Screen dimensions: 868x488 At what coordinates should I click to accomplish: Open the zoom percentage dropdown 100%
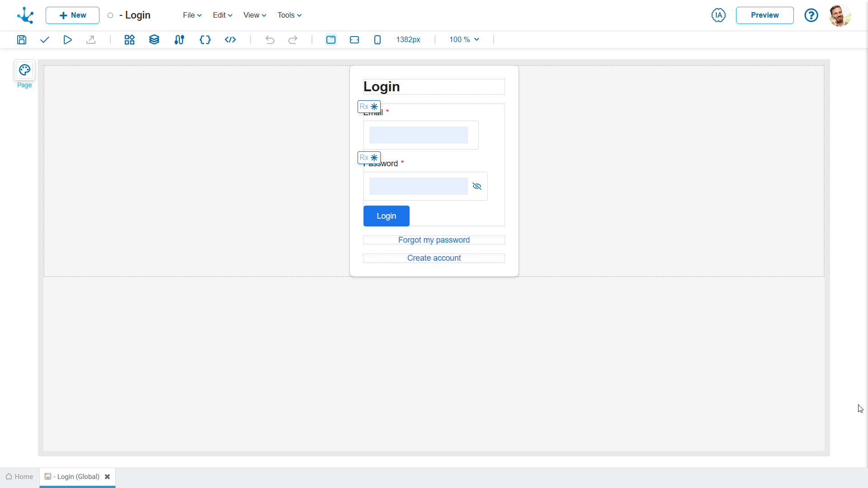464,39
